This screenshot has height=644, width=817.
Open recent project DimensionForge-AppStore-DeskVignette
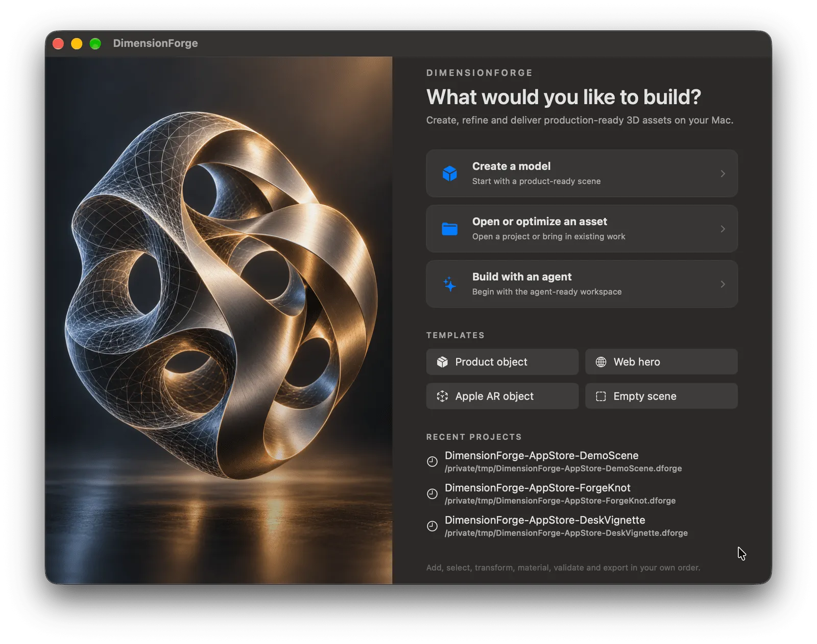[x=545, y=520]
